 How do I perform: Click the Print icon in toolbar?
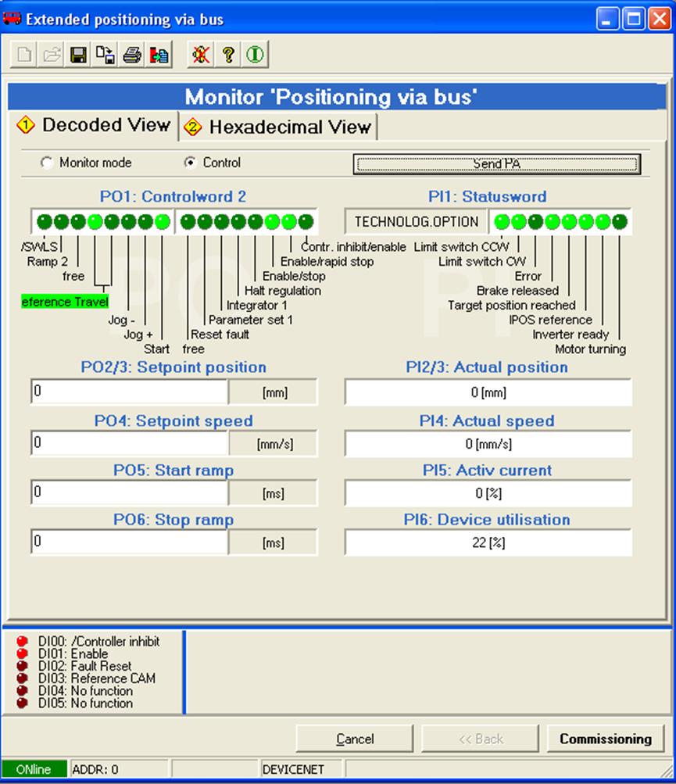[x=132, y=55]
